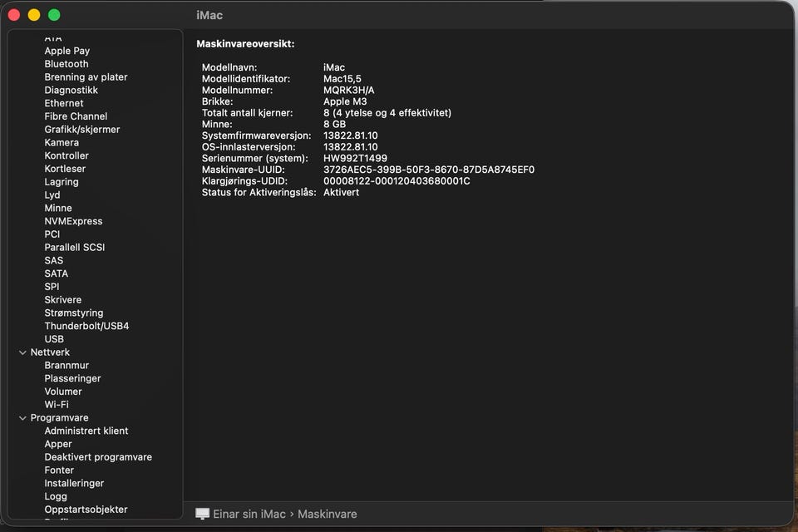Click the Aktivert activation lock status

click(341, 193)
